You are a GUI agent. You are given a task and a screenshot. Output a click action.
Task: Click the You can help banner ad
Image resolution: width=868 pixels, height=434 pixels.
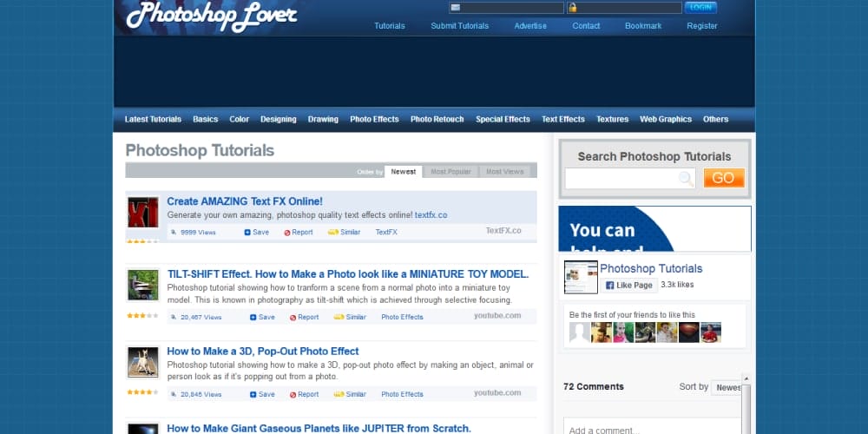point(654,228)
